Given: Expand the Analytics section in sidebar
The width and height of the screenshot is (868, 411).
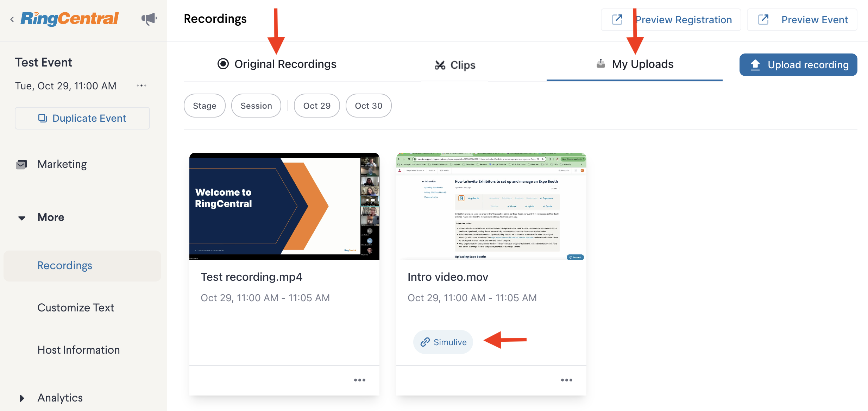Looking at the screenshot, I should tap(22, 398).
